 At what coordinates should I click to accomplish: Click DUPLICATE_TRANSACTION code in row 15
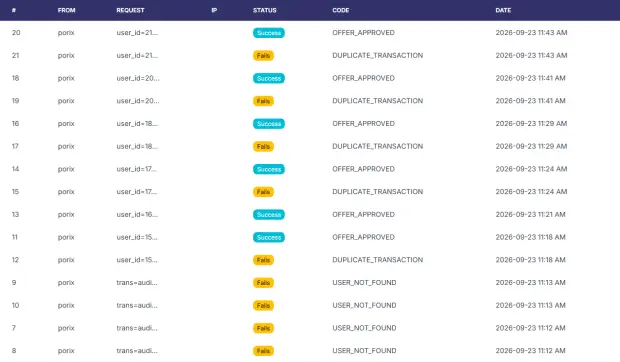point(378,192)
